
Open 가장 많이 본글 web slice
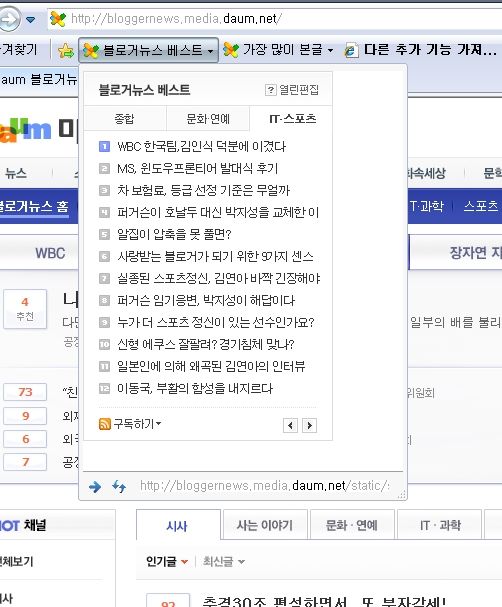(x=279, y=50)
